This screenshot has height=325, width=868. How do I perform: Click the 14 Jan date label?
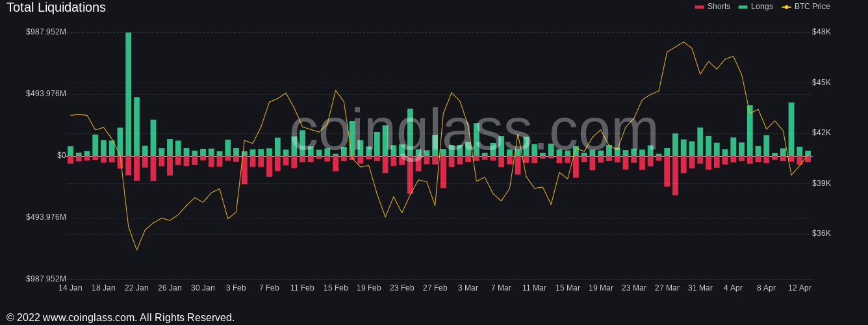tap(70, 288)
